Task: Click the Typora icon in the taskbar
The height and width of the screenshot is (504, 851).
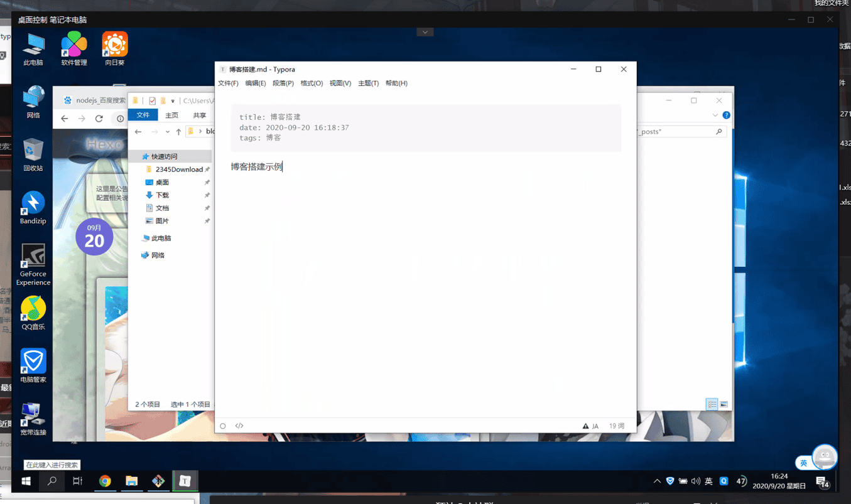Action: (185, 481)
